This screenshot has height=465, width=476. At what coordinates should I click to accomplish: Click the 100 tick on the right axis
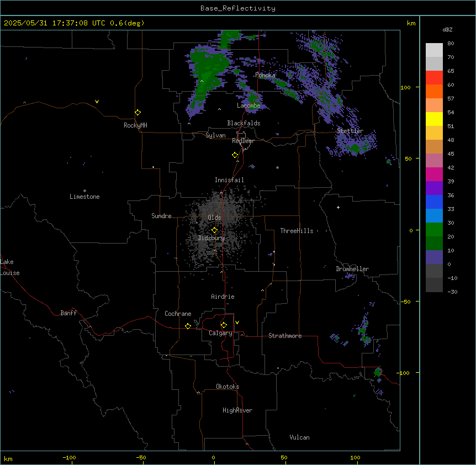[405, 87]
